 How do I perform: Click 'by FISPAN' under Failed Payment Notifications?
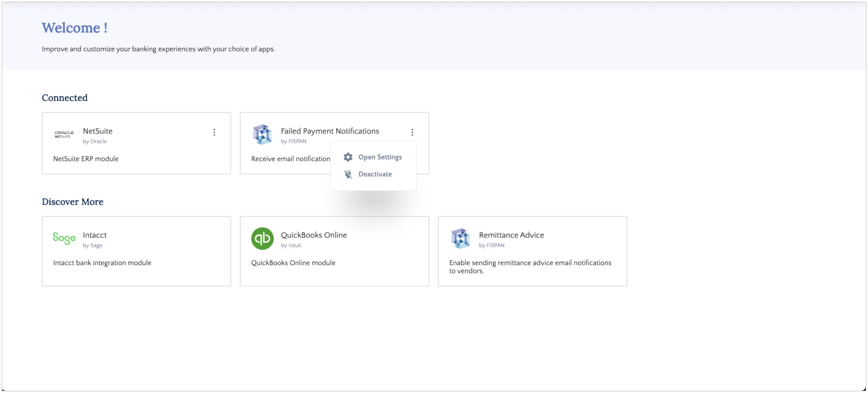[x=294, y=141]
